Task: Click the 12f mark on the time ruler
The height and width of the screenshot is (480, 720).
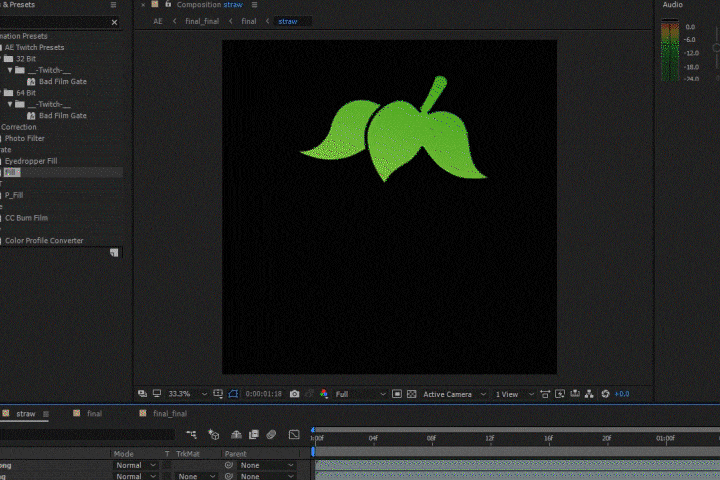Action: click(490, 438)
